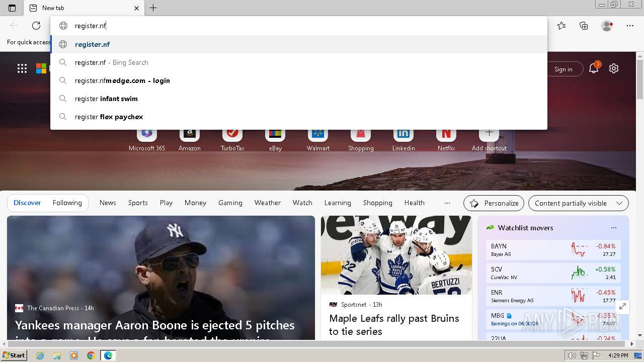Open the Maple Leafs hockey photo
Viewport: 644px width, 362px height.
coord(396,255)
